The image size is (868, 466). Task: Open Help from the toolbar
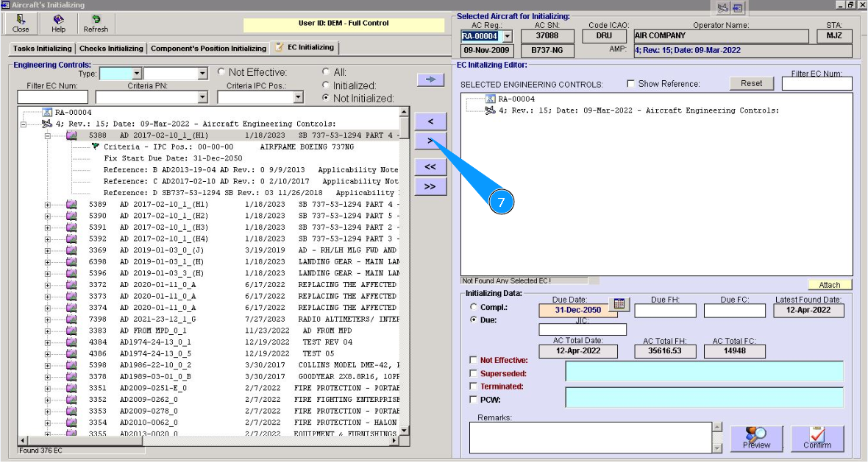click(x=58, y=23)
